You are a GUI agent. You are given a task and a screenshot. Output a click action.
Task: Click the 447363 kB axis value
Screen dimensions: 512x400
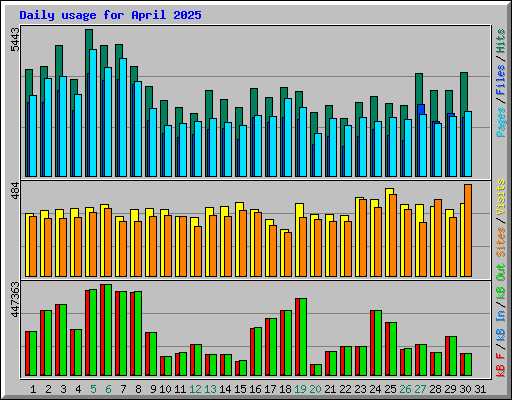15,299
